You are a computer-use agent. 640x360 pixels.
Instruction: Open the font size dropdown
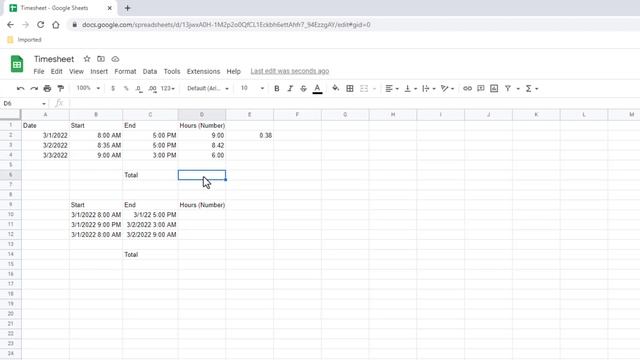252,88
